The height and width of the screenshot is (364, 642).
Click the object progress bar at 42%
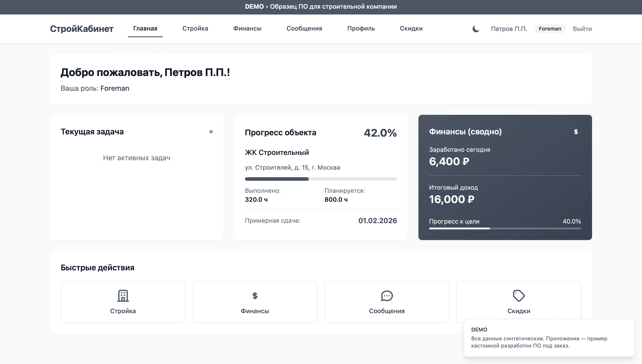point(321,179)
